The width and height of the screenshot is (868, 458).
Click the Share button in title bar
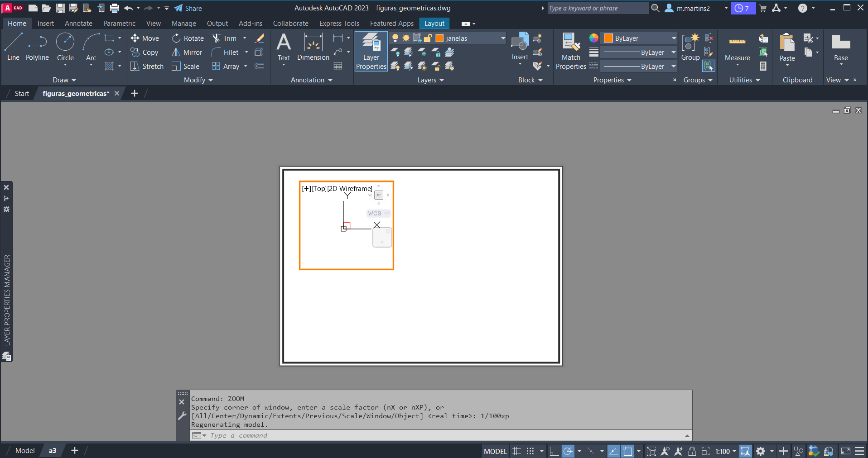coord(188,8)
